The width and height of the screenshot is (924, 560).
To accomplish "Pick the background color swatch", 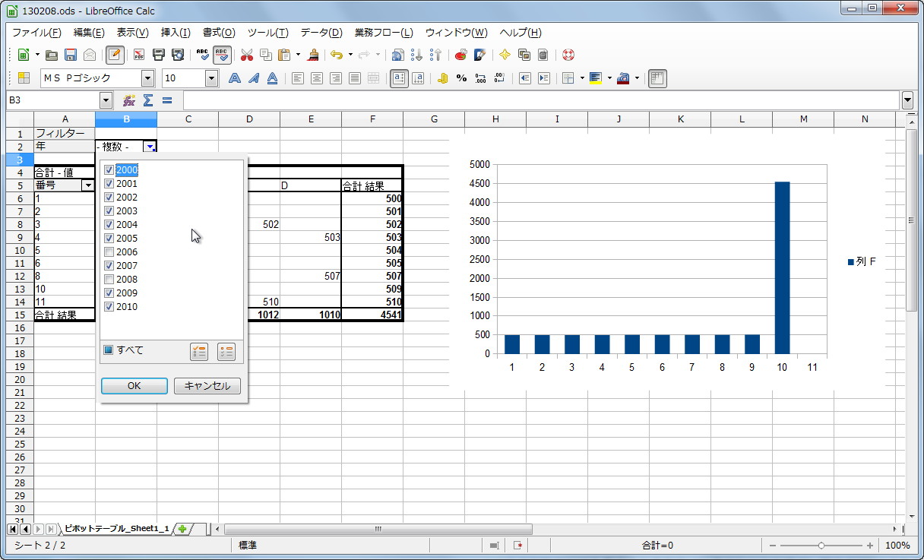I will click(x=595, y=78).
